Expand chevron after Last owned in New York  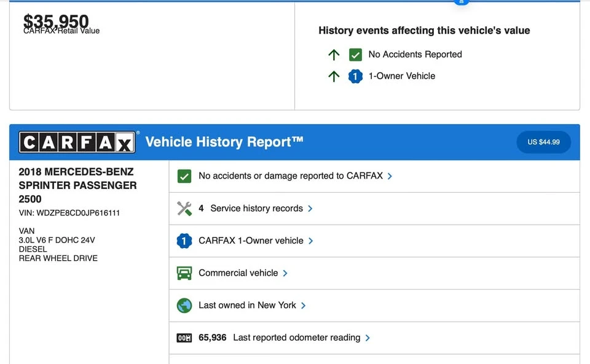(x=303, y=306)
